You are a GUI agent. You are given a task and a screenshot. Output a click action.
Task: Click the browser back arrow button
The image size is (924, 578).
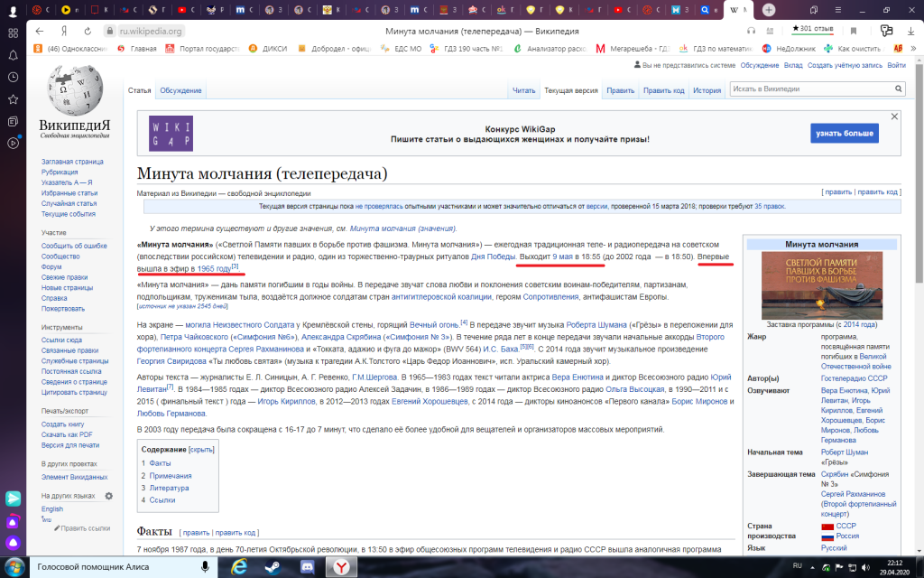[40, 31]
